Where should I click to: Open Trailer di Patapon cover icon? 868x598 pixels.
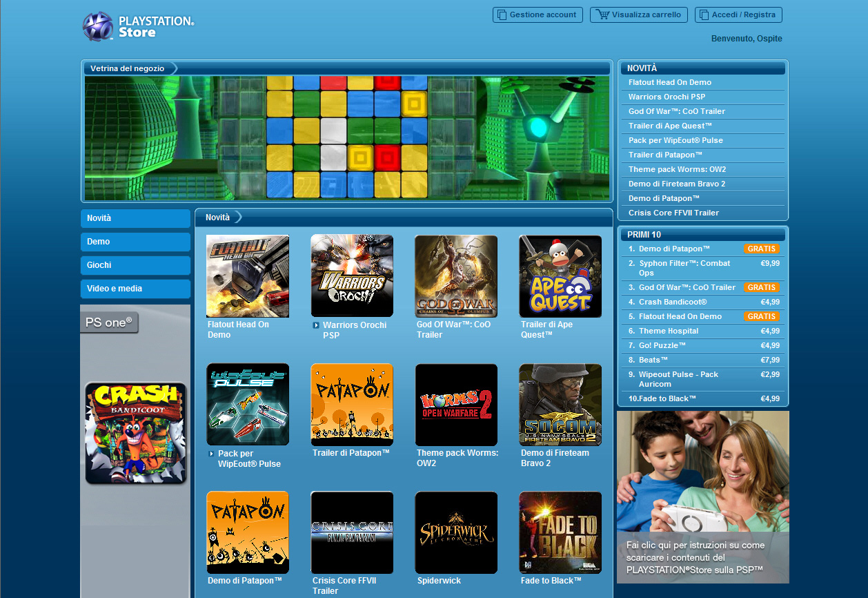[x=352, y=405]
